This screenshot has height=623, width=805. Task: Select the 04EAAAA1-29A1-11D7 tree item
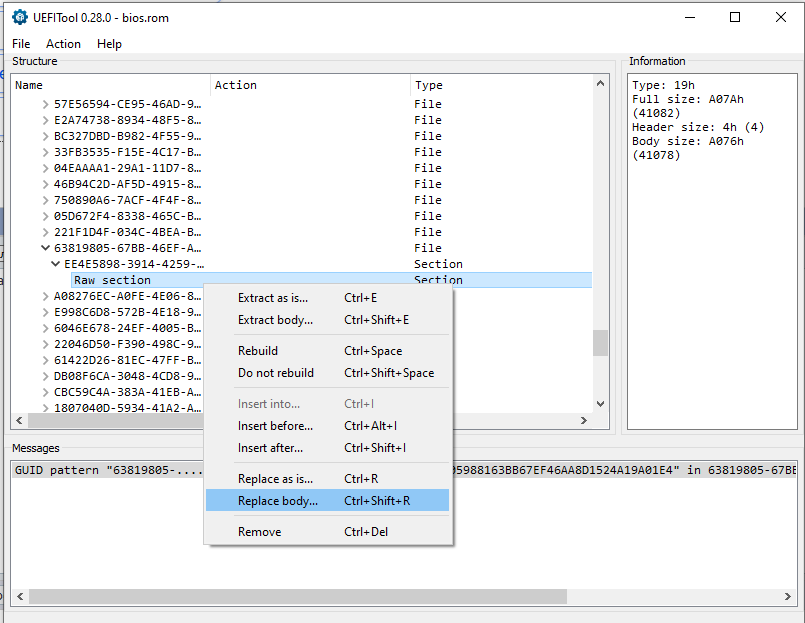click(127, 168)
